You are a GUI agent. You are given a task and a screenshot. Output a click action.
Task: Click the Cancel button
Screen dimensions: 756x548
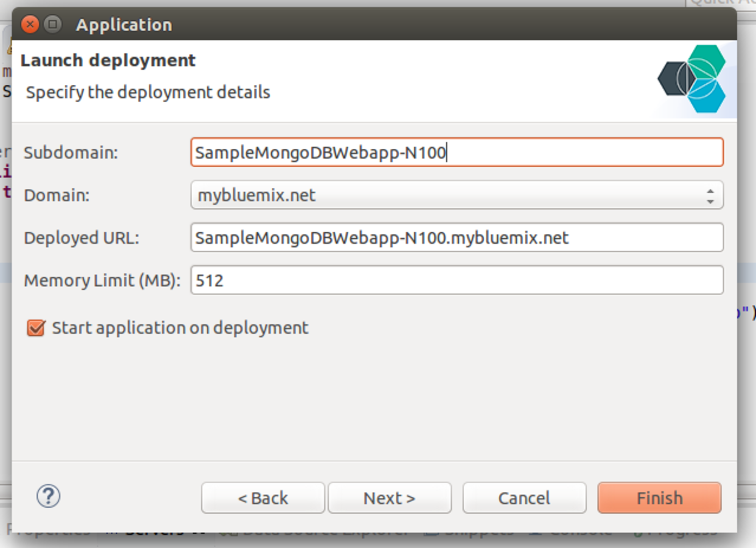point(524,498)
